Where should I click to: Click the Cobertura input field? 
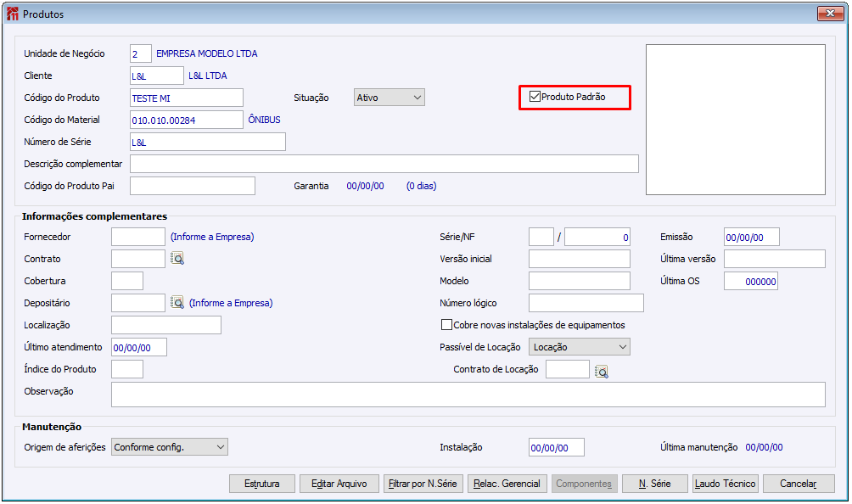pos(127,281)
